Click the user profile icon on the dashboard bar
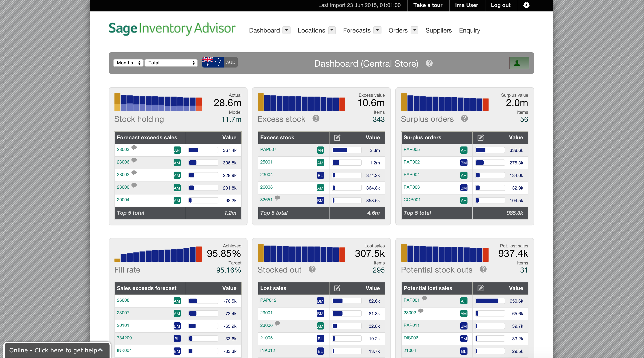The image size is (644, 358). [519, 63]
